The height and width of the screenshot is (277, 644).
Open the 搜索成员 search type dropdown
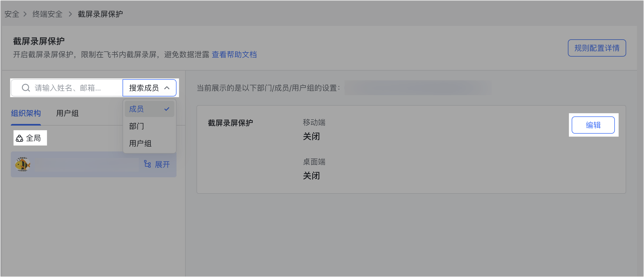click(x=149, y=88)
